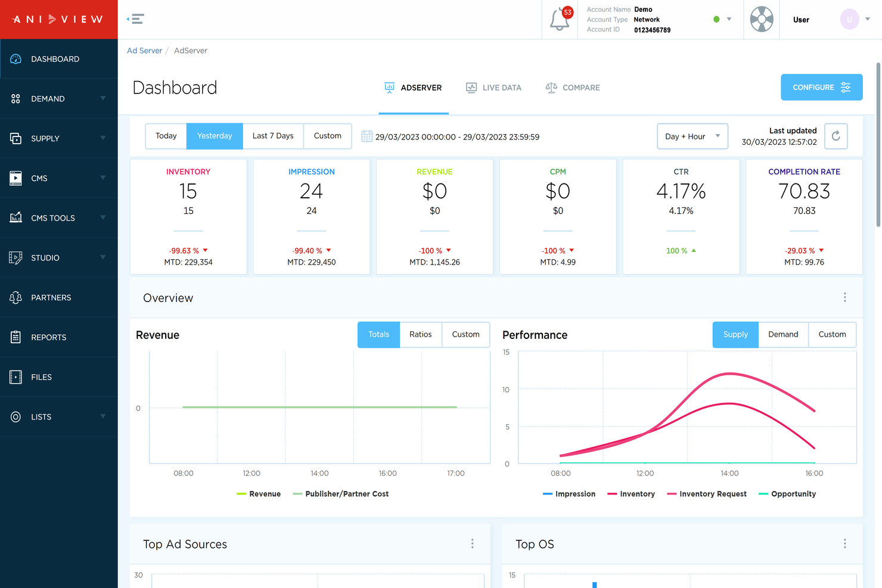Show Ratios in the Revenue chart
This screenshot has width=882, height=588.
point(420,334)
